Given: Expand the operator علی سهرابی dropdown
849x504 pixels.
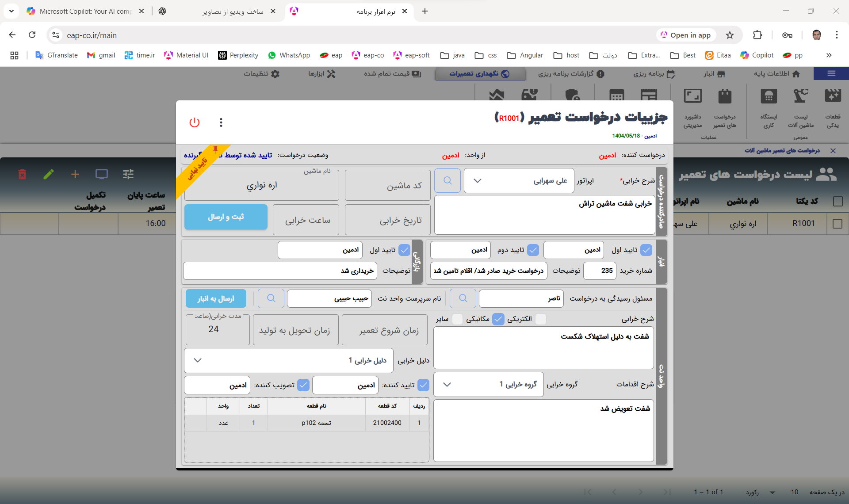Looking at the screenshot, I should pyautogui.click(x=478, y=181).
